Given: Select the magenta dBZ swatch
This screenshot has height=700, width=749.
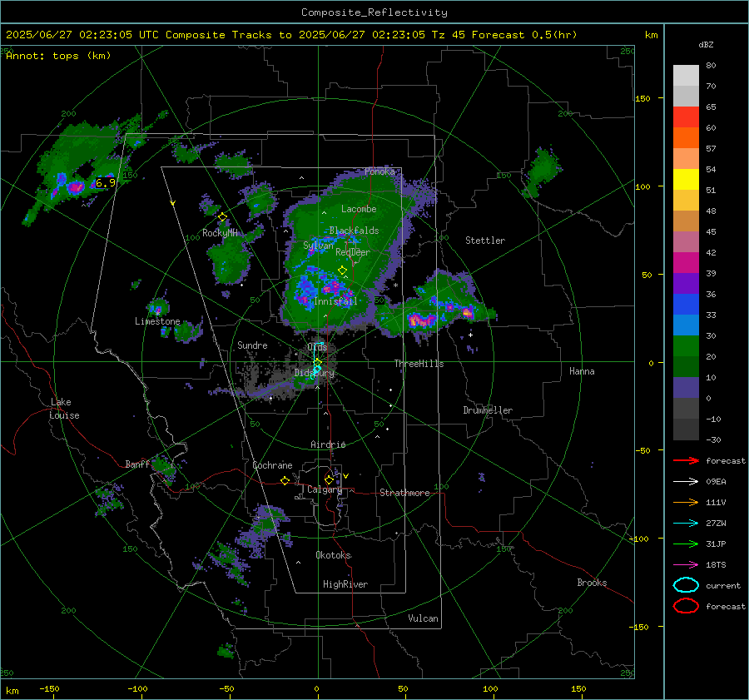Looking at the screenshot, I should 686,263.
